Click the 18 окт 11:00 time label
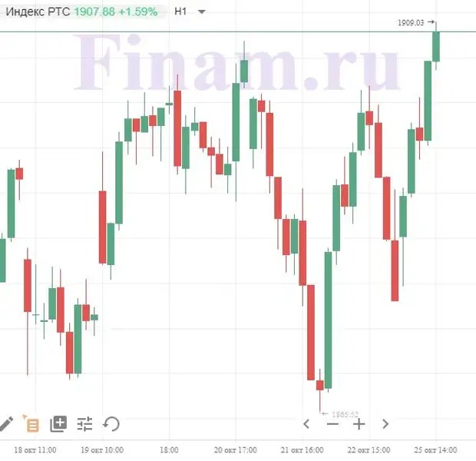Viewport: 476px width, 461px height. tap(35, 449)
